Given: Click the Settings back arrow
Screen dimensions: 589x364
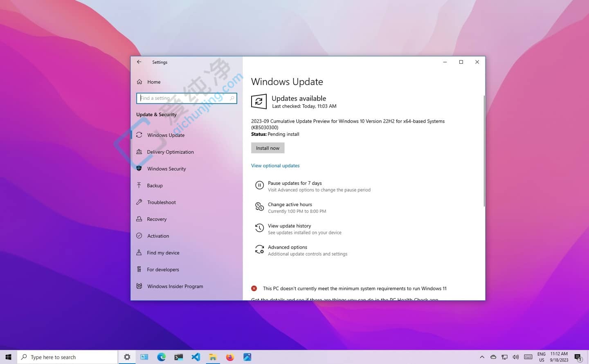Looking at the screenshot, I should coord(139,62).
